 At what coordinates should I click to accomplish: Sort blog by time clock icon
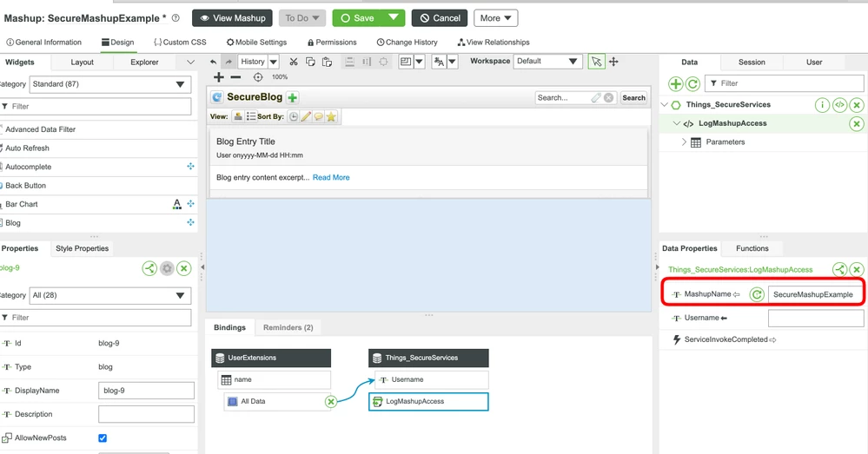tap(294, 116)
